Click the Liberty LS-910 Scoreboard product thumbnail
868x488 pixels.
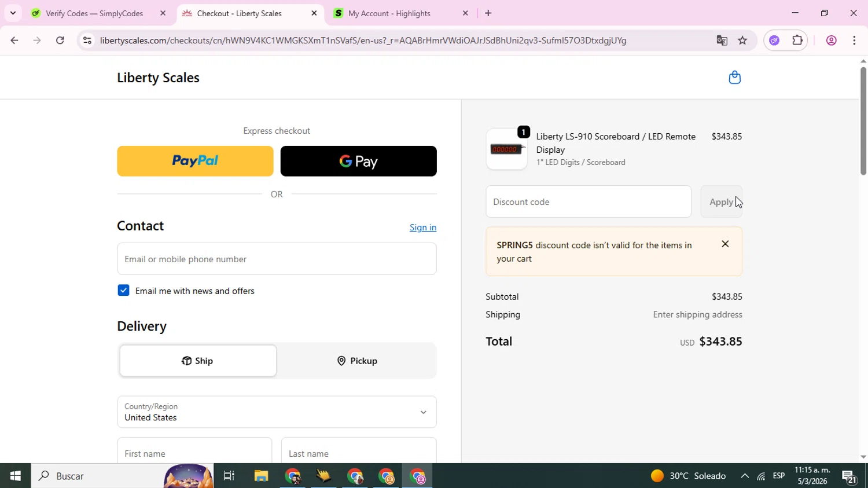pos(507,149)
